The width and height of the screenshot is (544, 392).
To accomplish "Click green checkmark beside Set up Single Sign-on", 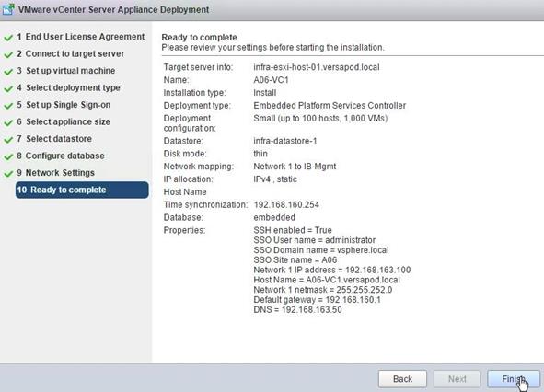I will (x=8, y=106).
